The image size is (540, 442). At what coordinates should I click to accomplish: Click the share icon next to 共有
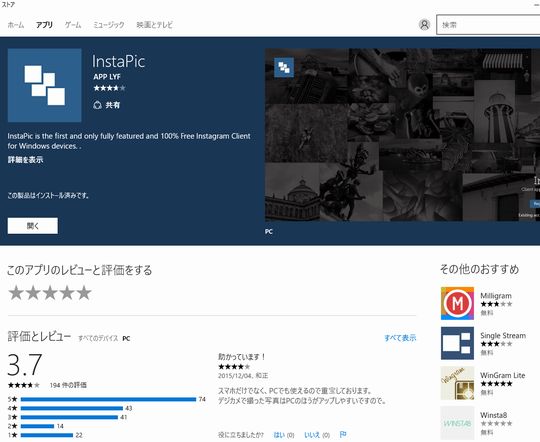97,105
